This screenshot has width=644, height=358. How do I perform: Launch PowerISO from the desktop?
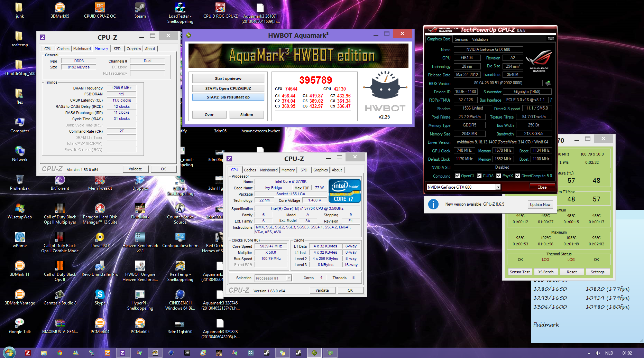100,240
